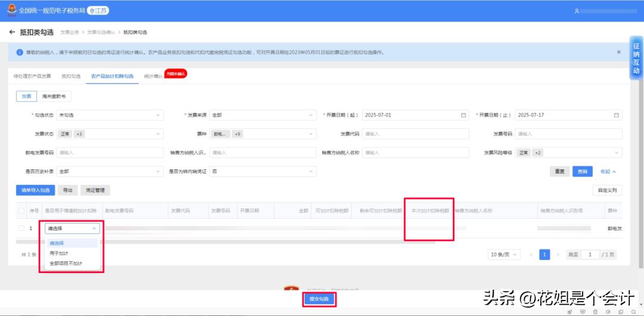Screen dimensions: 644x316
Task: Click the rocket icon in bottom status bar
Action: coord(569,312)
